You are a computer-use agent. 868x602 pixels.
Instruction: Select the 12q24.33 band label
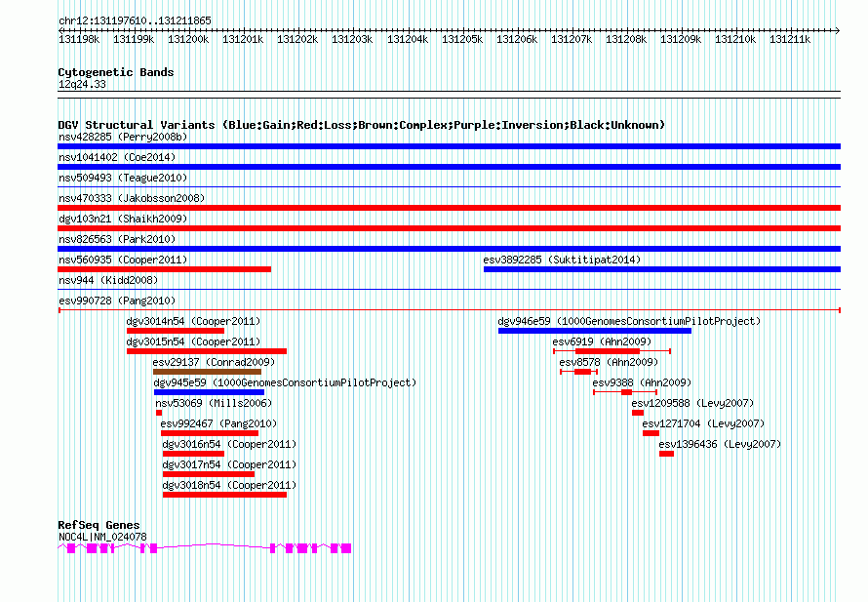click(82, 84)
